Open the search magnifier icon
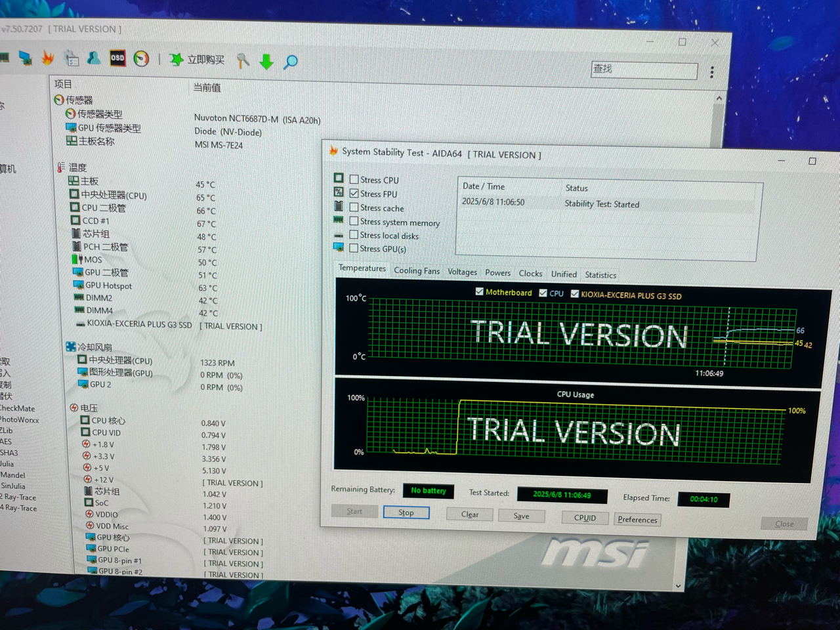This screenshot has height=630, width=840. (291, 60)
